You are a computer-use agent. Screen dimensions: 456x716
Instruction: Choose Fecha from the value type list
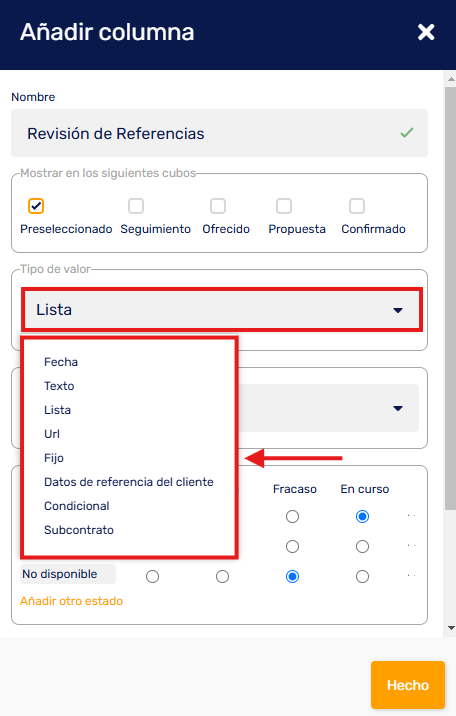coord(61,362)
